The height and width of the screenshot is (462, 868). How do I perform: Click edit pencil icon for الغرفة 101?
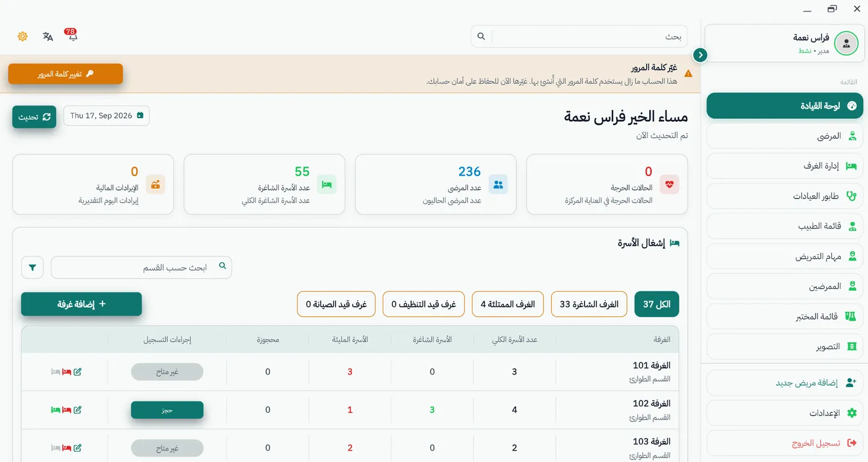click(77, 372)
